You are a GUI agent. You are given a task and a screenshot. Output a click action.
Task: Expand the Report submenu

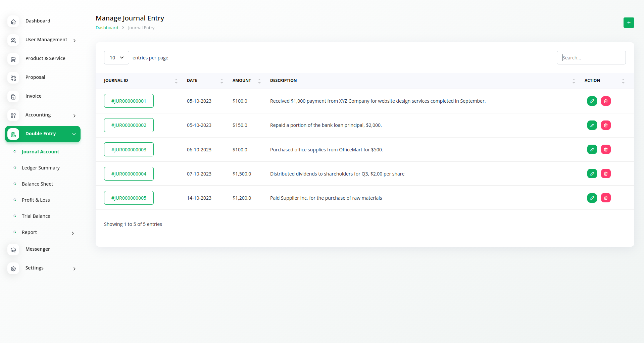tap(72, 233)
